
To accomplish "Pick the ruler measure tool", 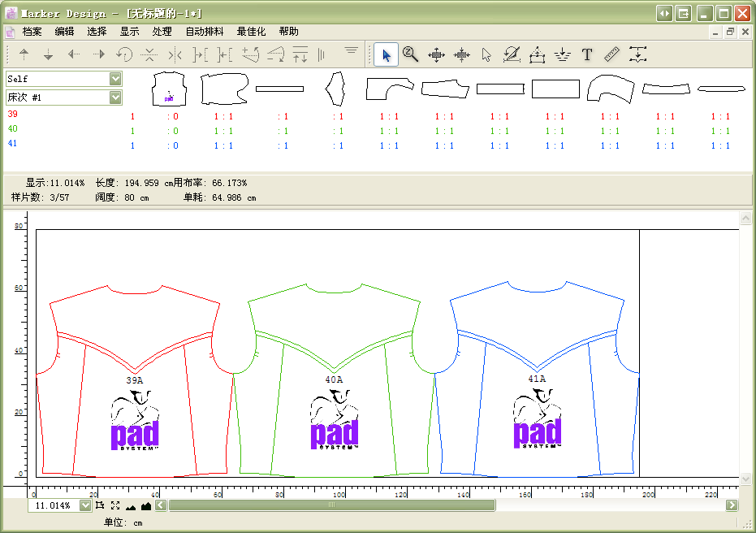I will click(612, 54).
